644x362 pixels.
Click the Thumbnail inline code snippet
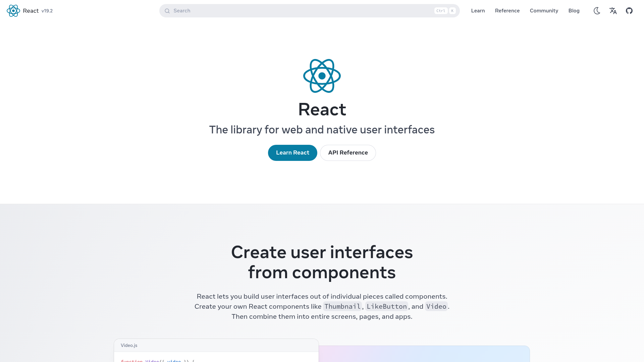click(342, 306)
